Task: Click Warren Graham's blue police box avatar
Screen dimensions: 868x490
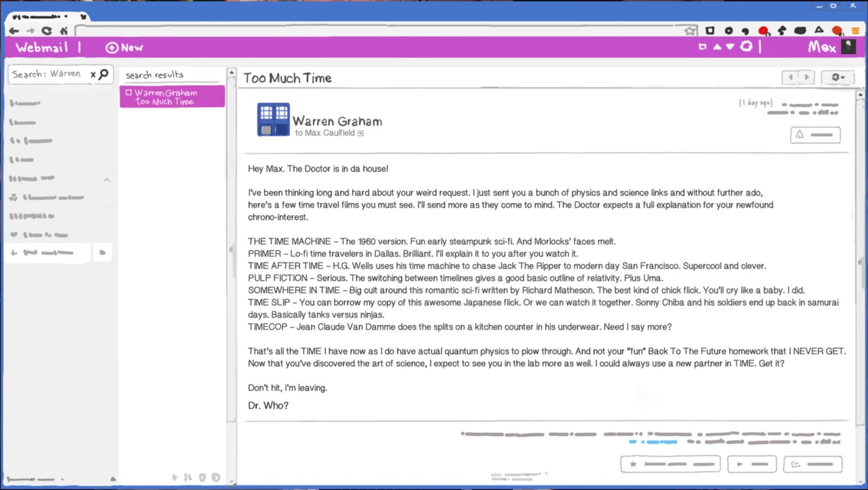Action: (x=273, y=119)
